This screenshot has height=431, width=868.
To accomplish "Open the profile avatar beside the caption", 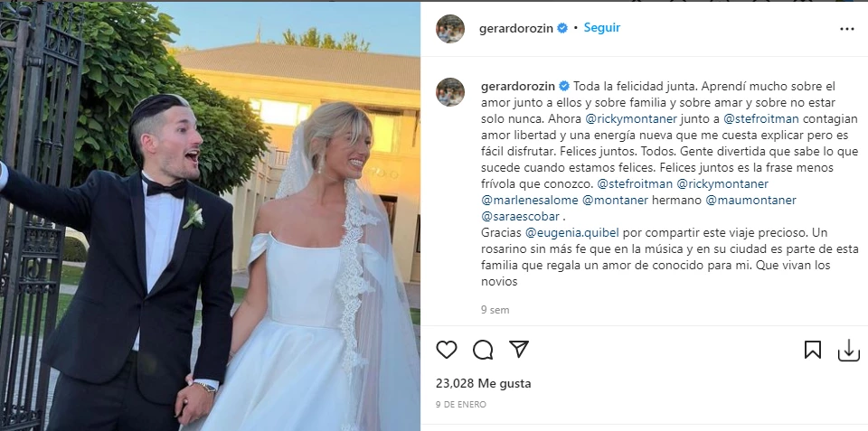I will tap(450, 92).
